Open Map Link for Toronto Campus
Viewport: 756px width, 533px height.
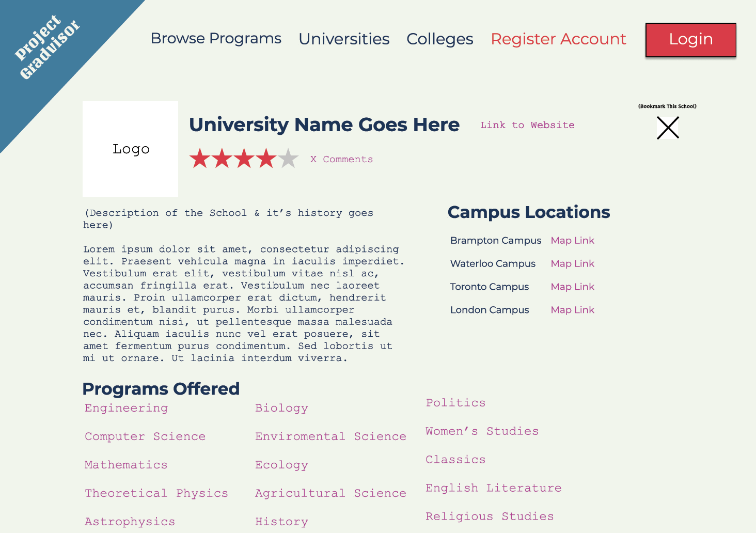click(572, 287)
